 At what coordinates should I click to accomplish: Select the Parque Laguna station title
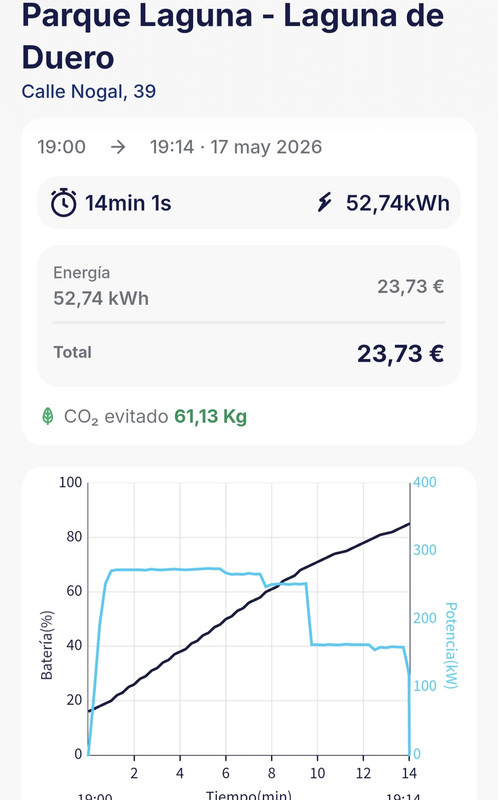233,36
